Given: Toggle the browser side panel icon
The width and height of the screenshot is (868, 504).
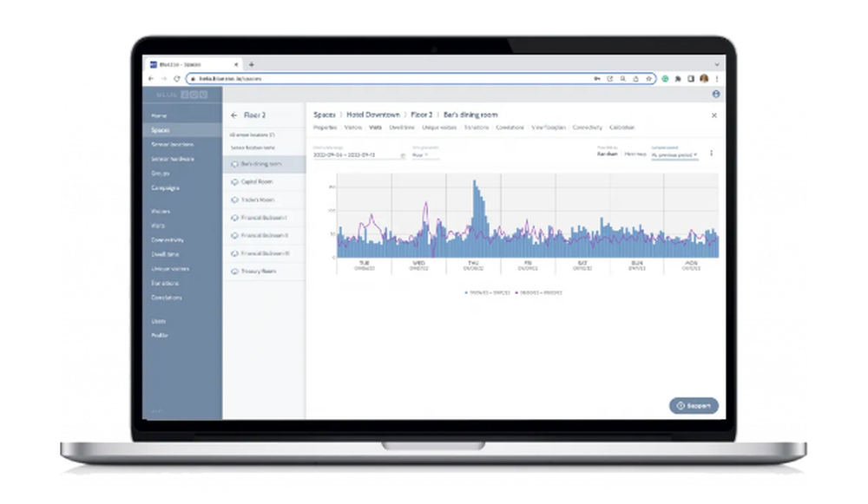Looking at the screenshot, I should coord(691,79).
